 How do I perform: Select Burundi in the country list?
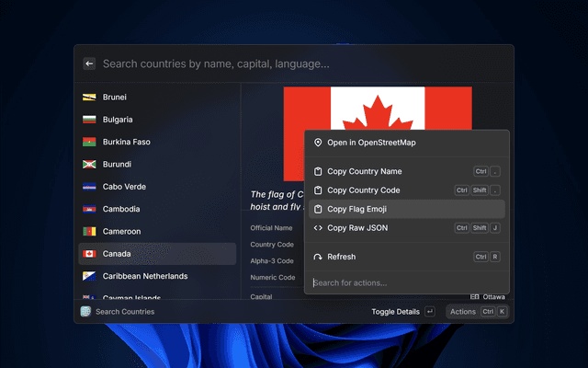tap(157, 164)
